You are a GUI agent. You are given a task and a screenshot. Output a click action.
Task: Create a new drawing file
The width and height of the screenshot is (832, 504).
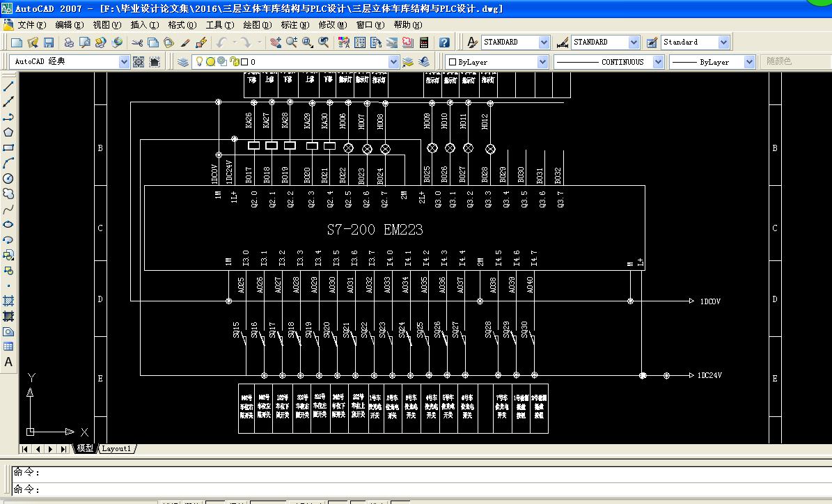[x=17, y=42]
